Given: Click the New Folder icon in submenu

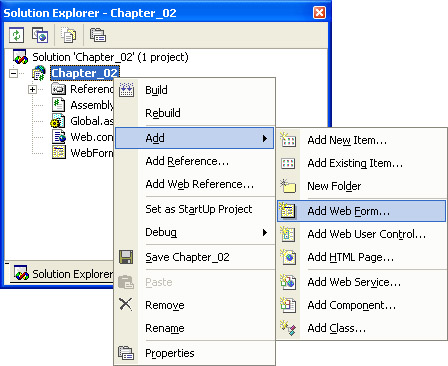Looking at the screenshot, I should (288, 186).
